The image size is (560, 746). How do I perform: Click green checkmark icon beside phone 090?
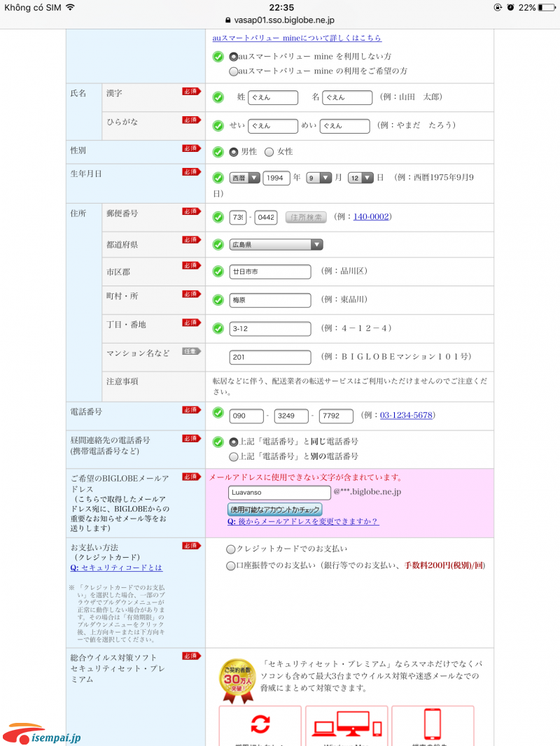click(218, 412)
